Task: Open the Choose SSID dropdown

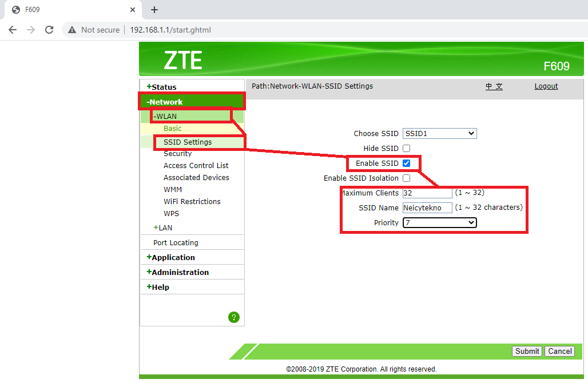Action: [x=439, y=133]
